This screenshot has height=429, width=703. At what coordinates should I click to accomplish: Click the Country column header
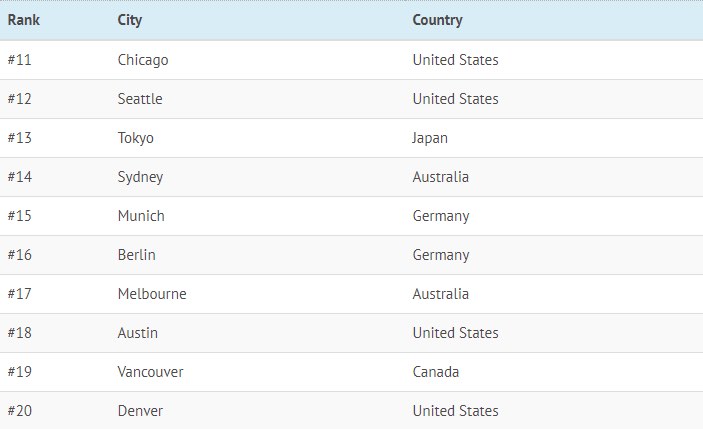coord(438,20)
